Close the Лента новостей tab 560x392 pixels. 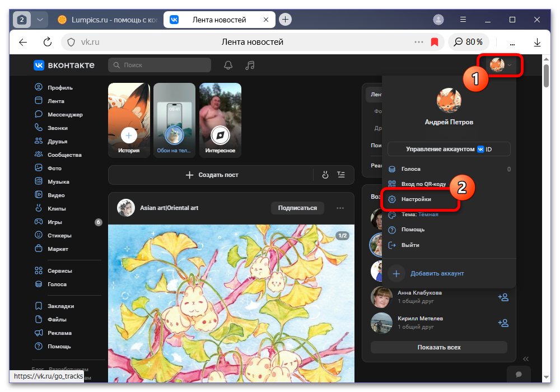265,20
